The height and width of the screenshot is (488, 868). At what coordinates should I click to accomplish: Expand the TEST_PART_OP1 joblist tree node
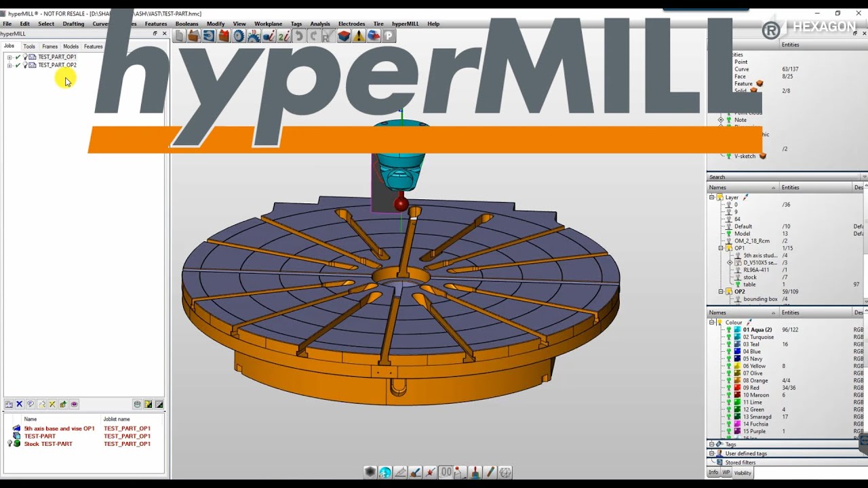[9, 57]
